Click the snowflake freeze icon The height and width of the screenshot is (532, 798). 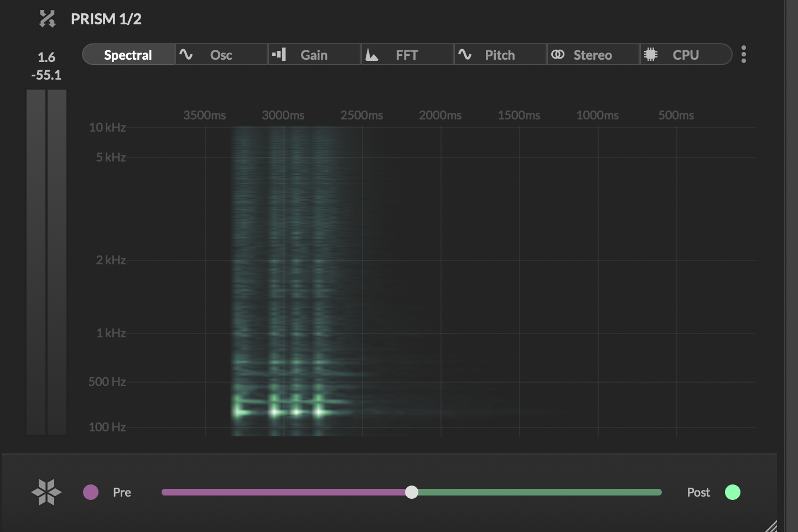coord(46,492)
